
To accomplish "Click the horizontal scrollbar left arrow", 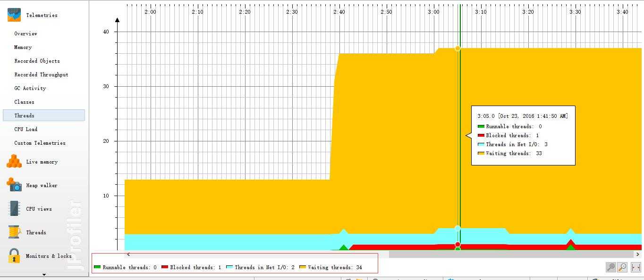I will point(128,255).
